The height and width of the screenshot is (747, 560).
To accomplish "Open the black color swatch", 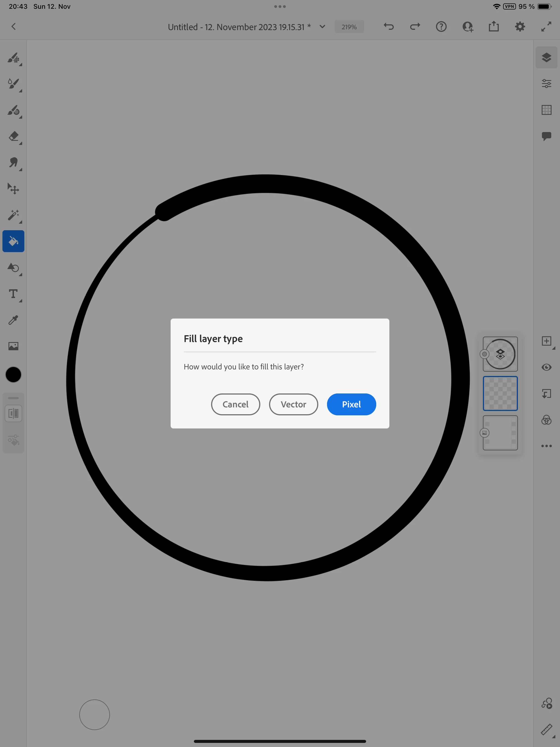I will (13, 375).
